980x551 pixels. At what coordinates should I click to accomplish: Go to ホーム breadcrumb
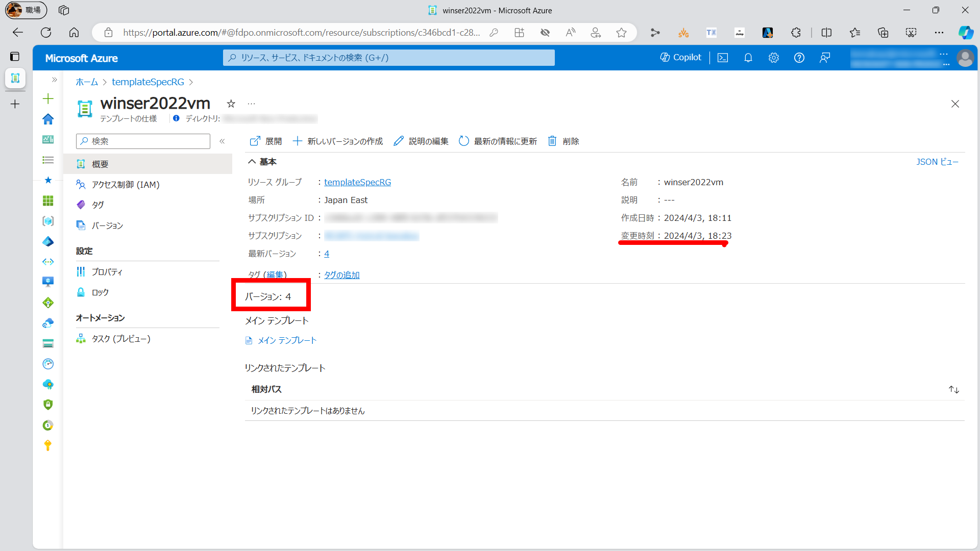pos(87,82)
